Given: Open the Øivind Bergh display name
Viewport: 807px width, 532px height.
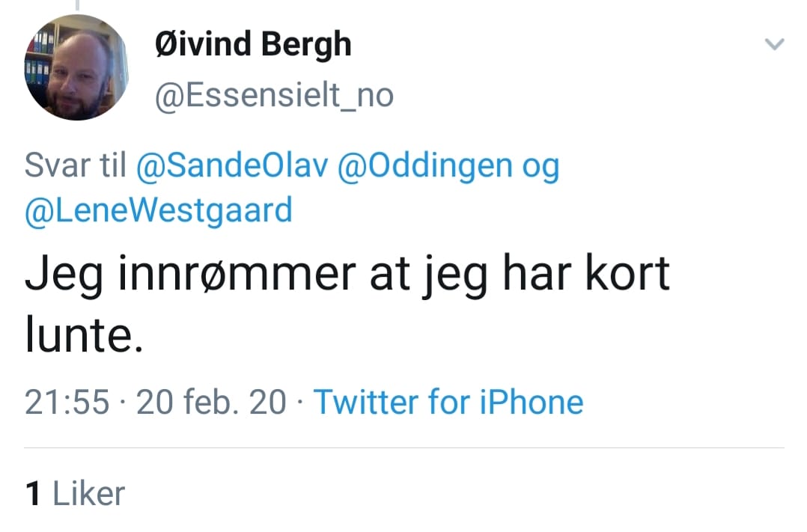Looking at the screenshot, I should (x=253, y=44).
